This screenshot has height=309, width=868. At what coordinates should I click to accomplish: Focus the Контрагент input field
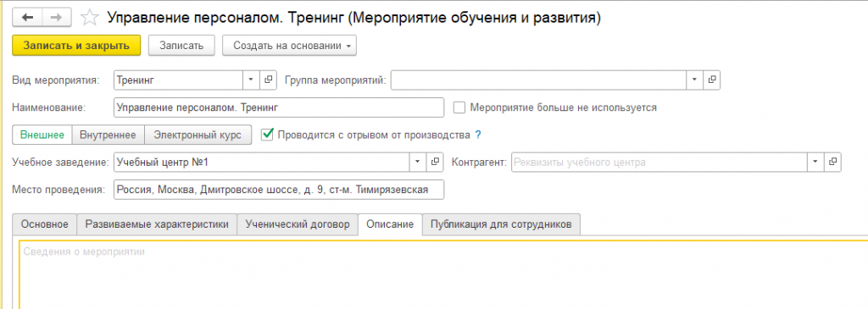[659, 163]
